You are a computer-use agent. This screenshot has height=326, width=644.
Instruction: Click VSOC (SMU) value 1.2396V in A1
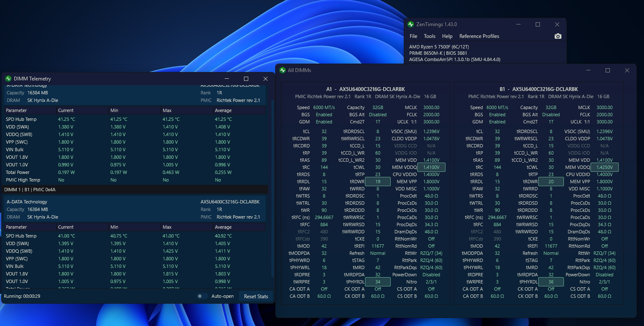(431, 131)
